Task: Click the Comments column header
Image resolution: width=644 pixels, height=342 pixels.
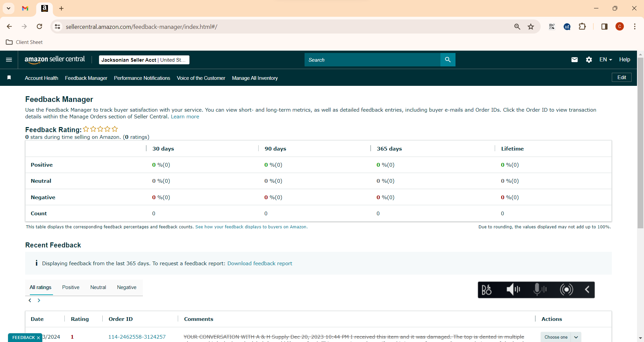Action: pyautogui.click(x=199, y=319)
